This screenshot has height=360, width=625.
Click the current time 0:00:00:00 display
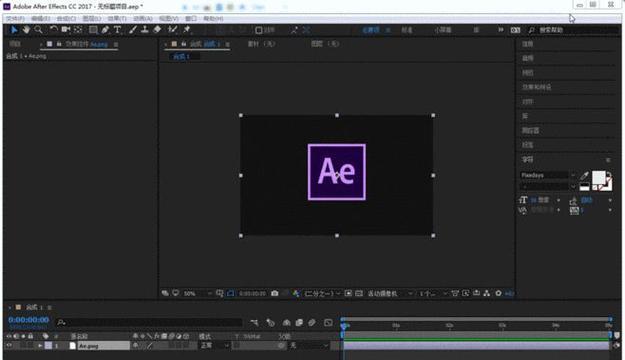(29, 320)
